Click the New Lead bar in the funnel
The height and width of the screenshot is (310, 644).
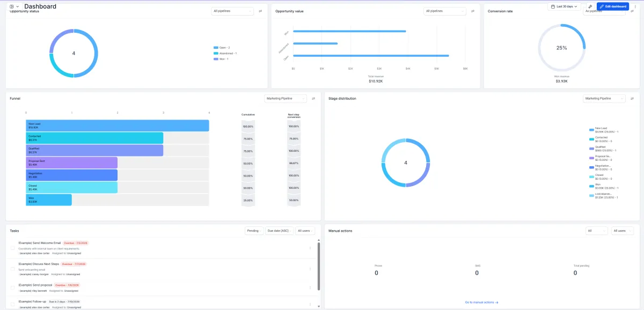coord(118,126)
